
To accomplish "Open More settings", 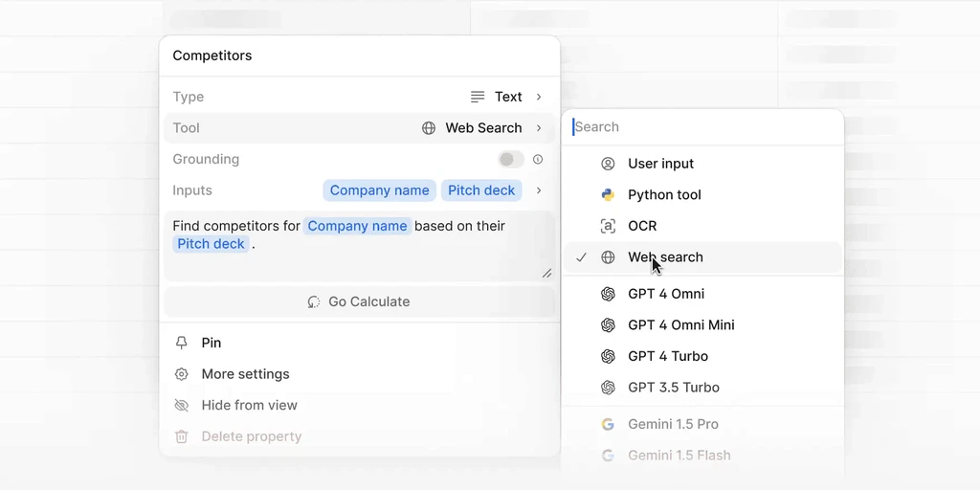I will 360,374.
